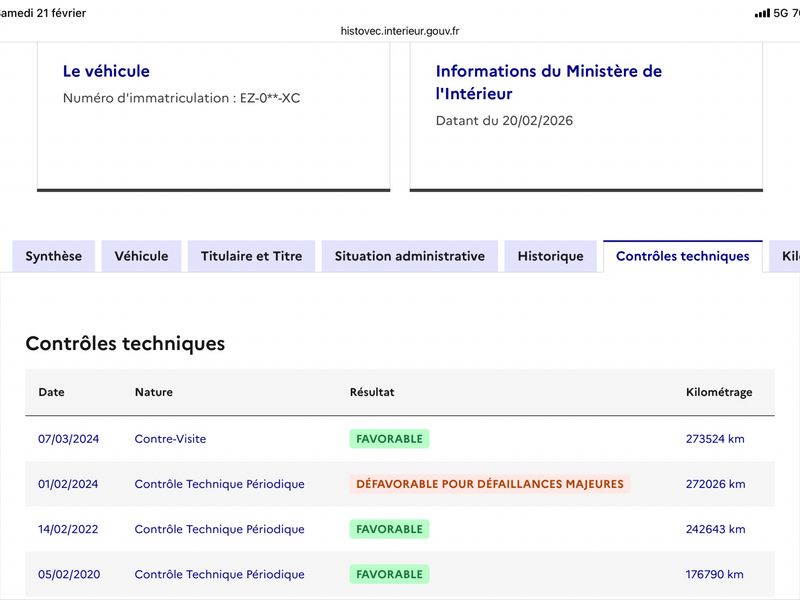
Task: Click the FAVORABLE badge for 05/02/2020
Action: click(x=389, y=574)
